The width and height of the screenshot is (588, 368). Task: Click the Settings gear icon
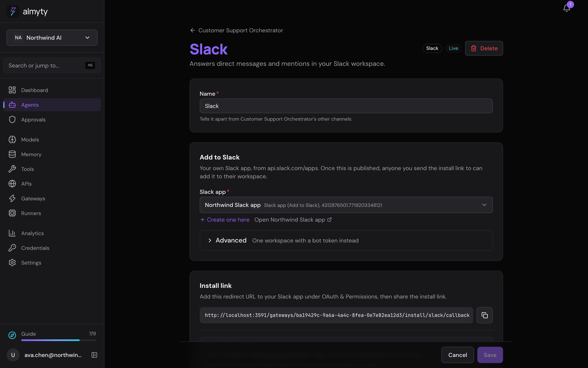[x=12, y=263]
